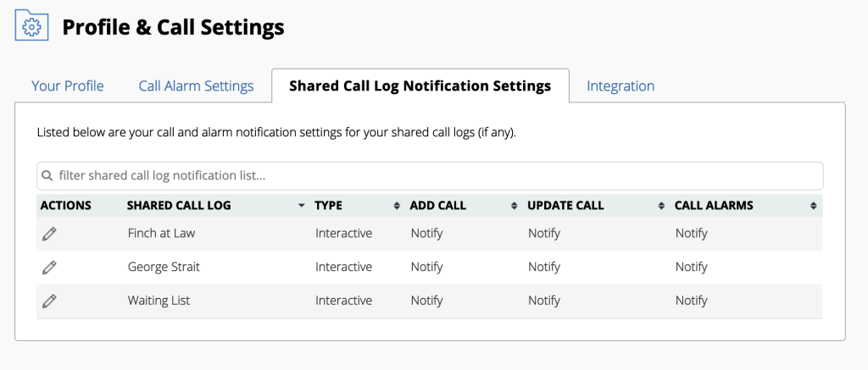
Task: Click the Actions column header
Action: (66, 206)
